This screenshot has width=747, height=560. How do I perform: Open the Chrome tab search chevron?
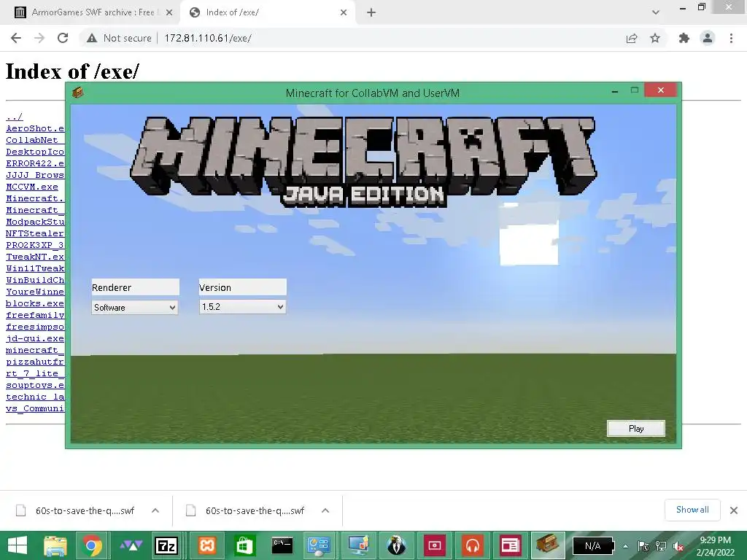tap(656, 13)
